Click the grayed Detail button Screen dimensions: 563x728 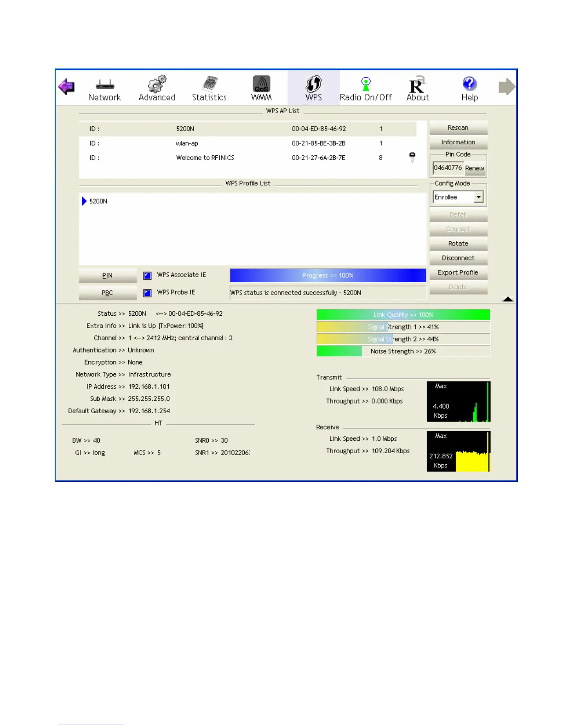458,215
